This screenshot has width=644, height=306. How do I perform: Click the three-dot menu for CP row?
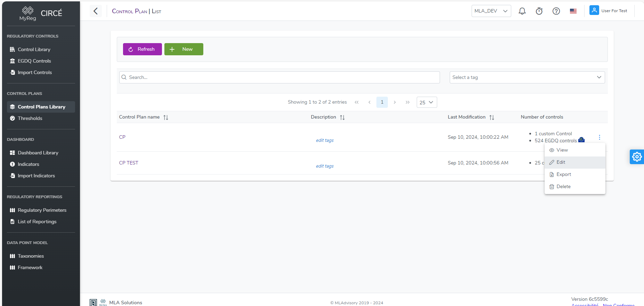(x=600, y=137)
